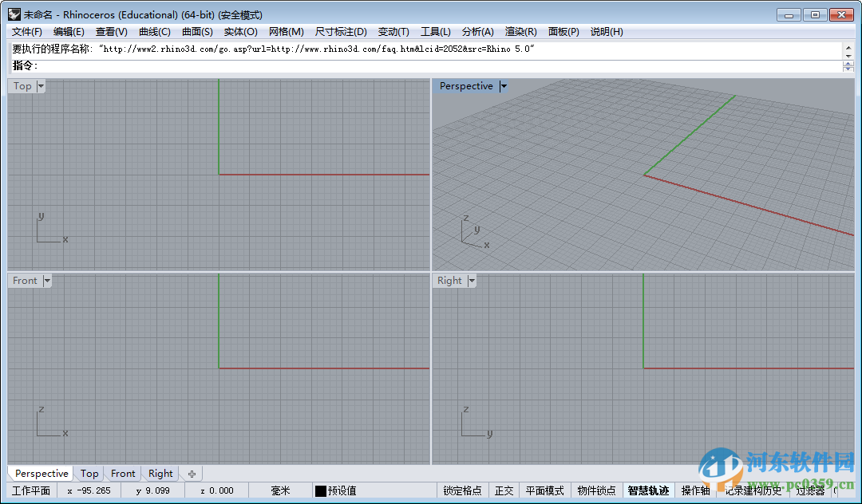Toggle 锁定格点 grid snap
862x504 pixels.
pyautogui.click(x=462, y=490)
